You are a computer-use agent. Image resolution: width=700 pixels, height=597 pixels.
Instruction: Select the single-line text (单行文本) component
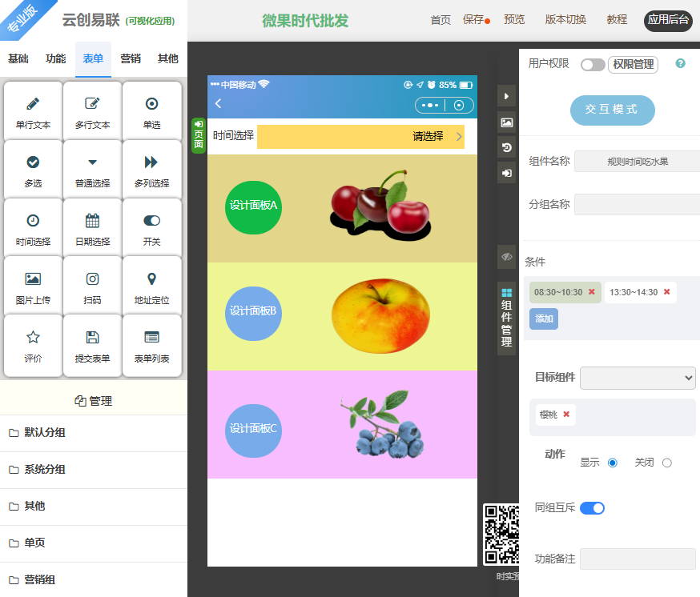33,112
